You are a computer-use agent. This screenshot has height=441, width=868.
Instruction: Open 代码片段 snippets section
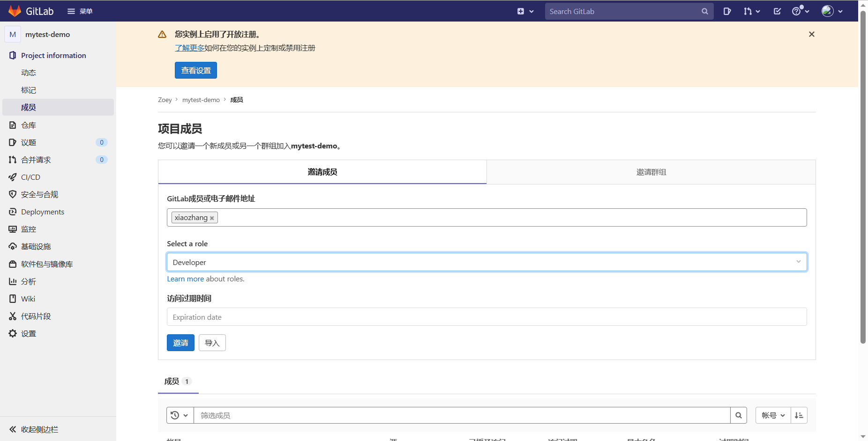click(36, 316)
